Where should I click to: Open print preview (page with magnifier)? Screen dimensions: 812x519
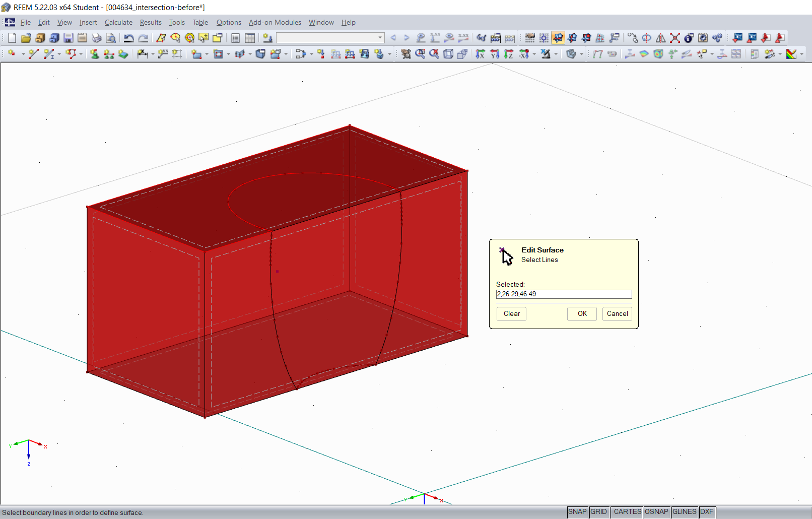pos(111,38)
